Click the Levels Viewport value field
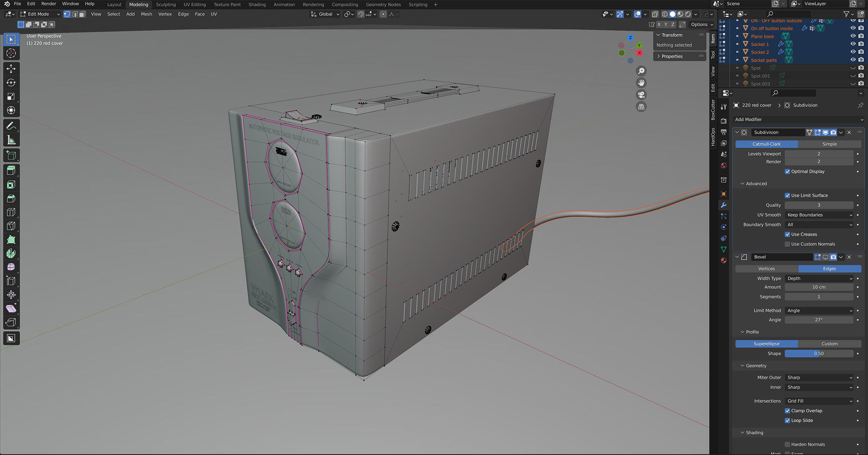868x455 pixels. pyautogui.click(x=819, y=154)
